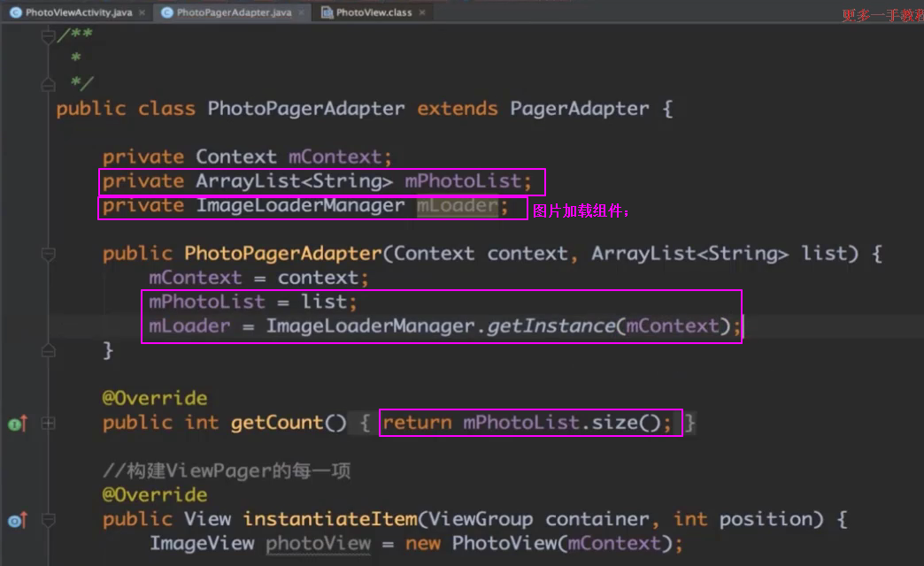Click the 'ViewGroup container' parameter

tap(539, 519)
